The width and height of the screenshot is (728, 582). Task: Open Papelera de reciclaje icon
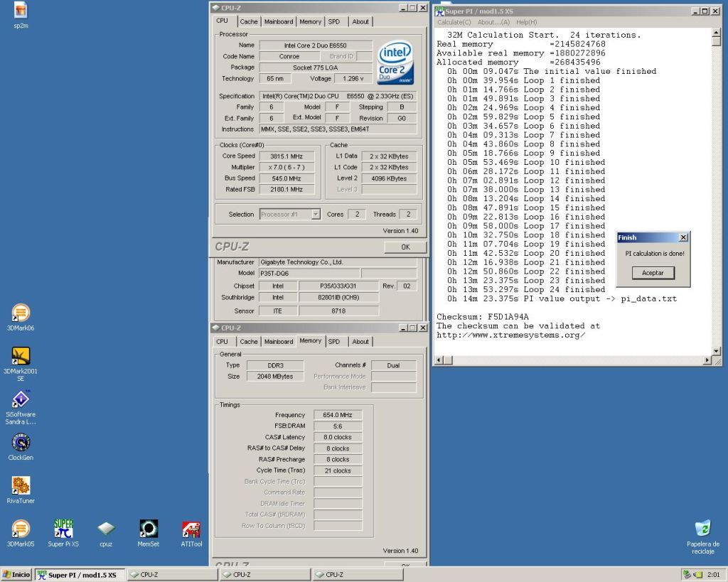pos(703,537)
